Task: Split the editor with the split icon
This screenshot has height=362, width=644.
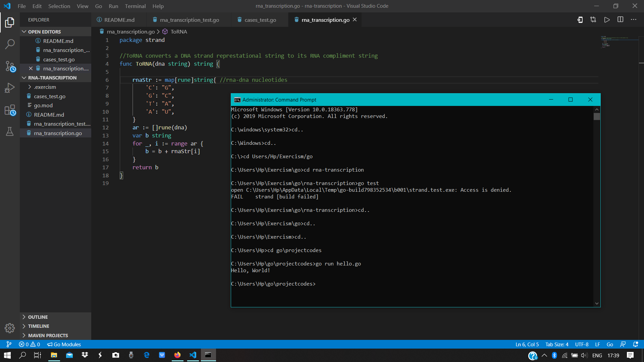Action: point(620,20)
